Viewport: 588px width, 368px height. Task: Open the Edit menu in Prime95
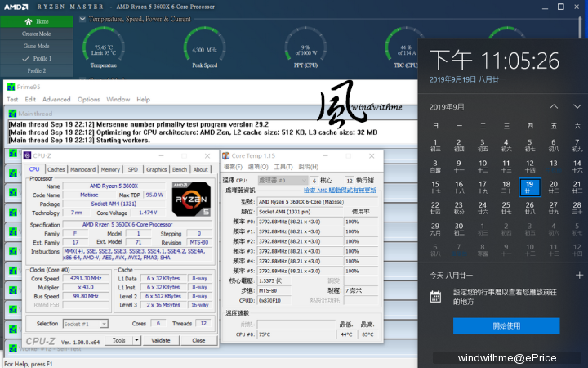point(30,100)
